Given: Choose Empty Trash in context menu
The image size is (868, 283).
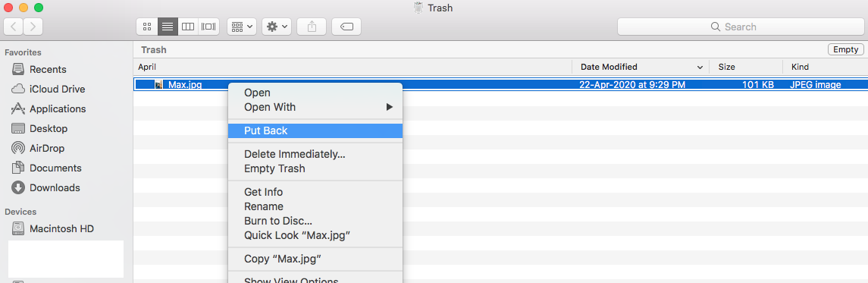Looking at the screenshot, I should coord(315,169).
